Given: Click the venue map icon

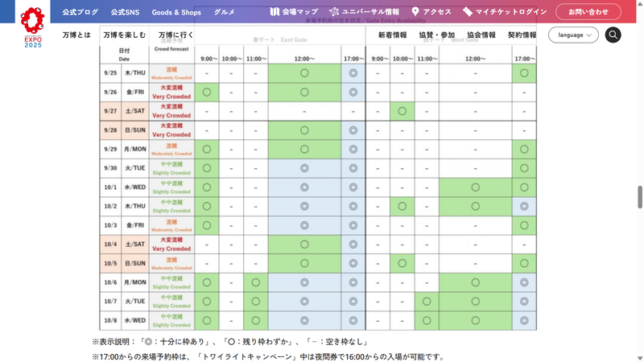Looking at the screenshot, I should coord(275,11).
